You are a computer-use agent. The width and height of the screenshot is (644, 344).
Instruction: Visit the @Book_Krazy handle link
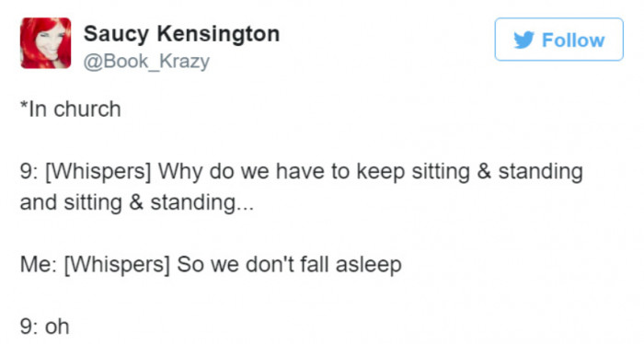pyautogui.click(x=146, y=62)
